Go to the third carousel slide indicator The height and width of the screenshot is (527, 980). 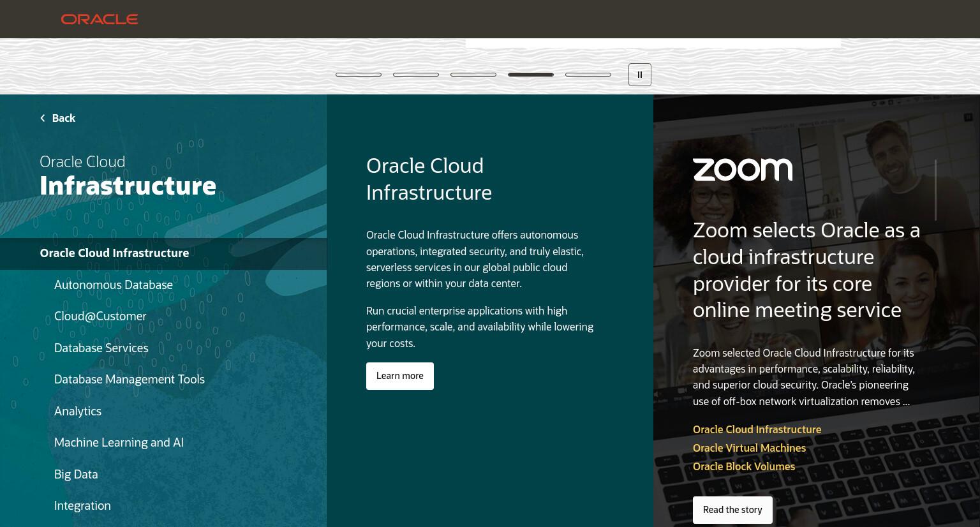(473, 75)
